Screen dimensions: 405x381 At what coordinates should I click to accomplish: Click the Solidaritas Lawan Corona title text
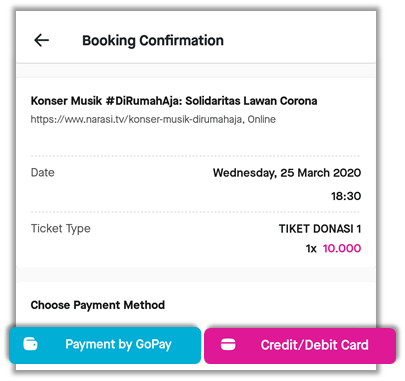click(251, 101)
